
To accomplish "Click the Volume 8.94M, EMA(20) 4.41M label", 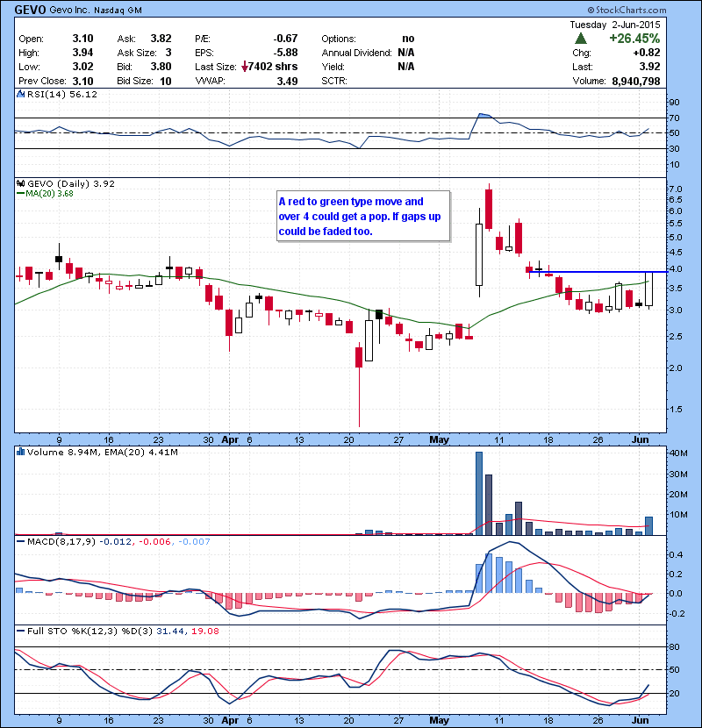I will click(102, 453).
